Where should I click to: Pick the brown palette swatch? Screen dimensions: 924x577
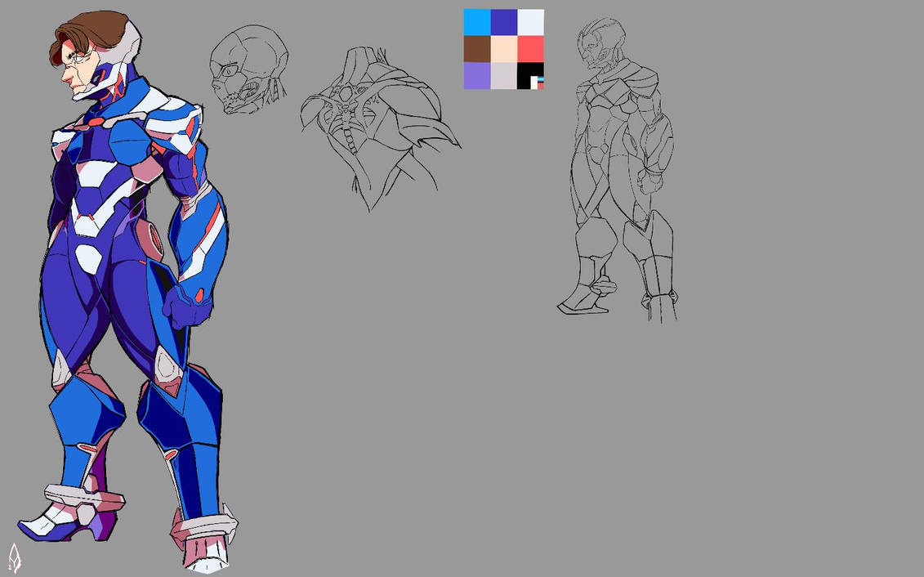(x=477, y=49)
